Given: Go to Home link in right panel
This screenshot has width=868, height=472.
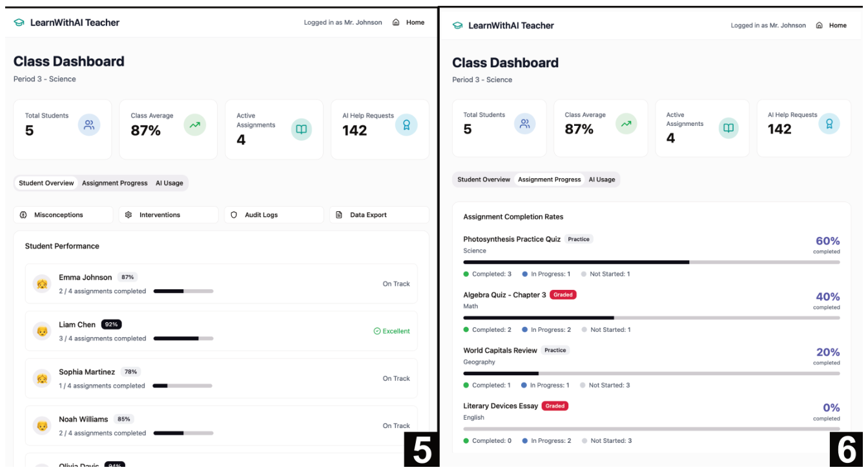Looking at the screenshot, I should (831, 26).
